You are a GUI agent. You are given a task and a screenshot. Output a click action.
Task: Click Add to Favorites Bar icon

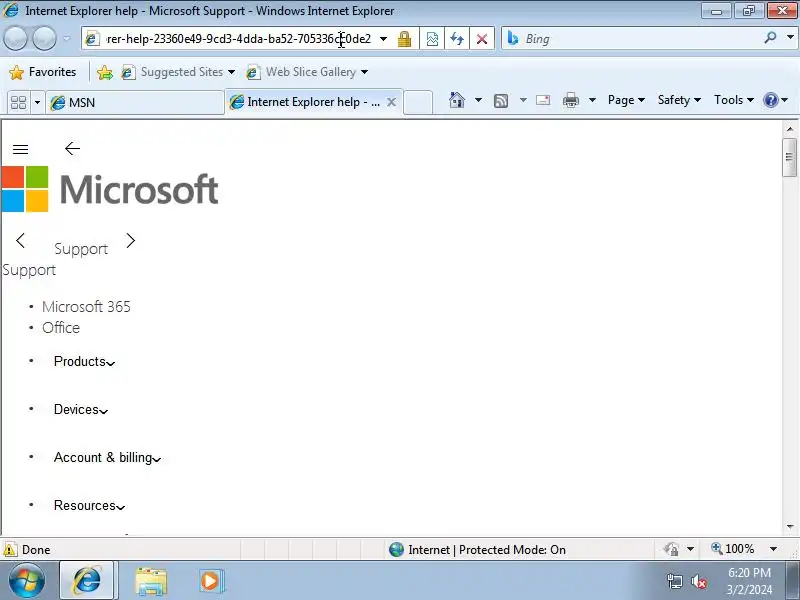(105, 72)
